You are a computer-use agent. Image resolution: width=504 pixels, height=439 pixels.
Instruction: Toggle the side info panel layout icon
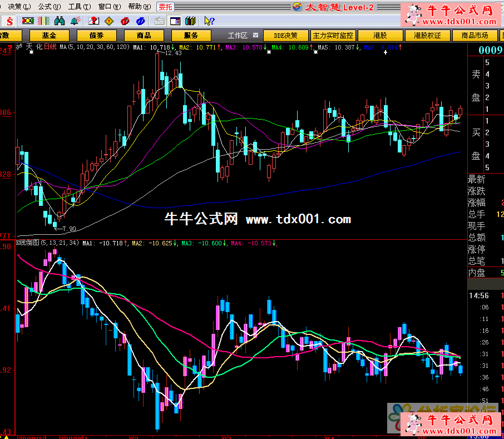pos(175,21)
